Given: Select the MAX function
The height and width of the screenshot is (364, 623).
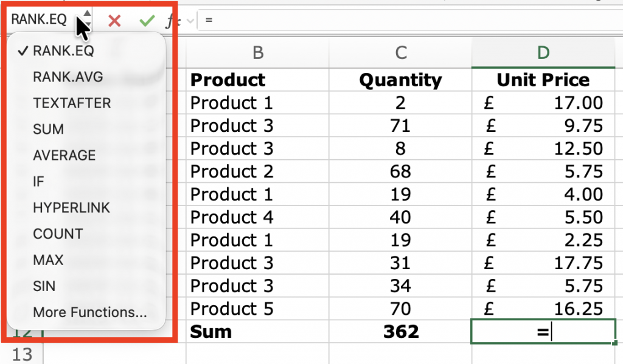Looking at the screenshot, I should pos(48,260).
